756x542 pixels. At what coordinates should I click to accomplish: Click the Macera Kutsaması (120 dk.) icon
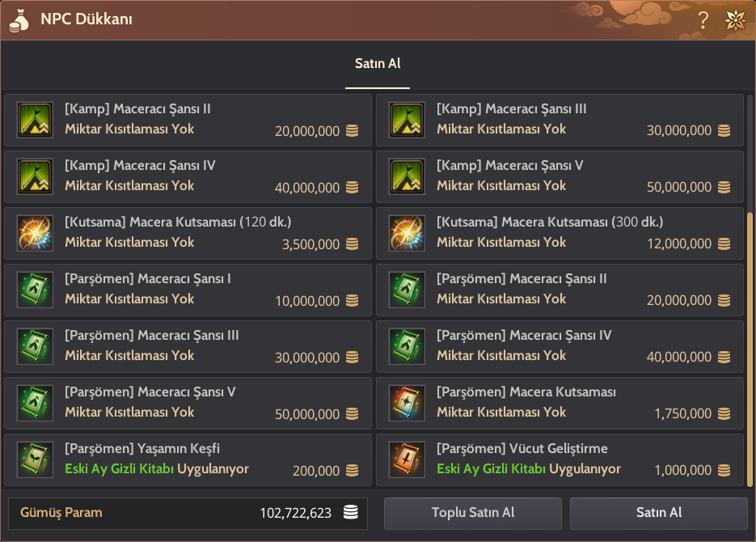pos(35,233)
